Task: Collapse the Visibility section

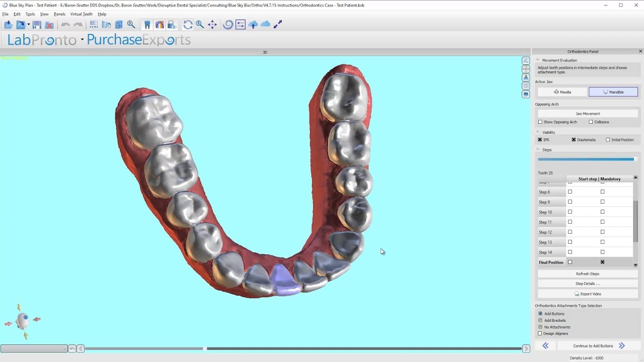Action: tap(538, 132)
